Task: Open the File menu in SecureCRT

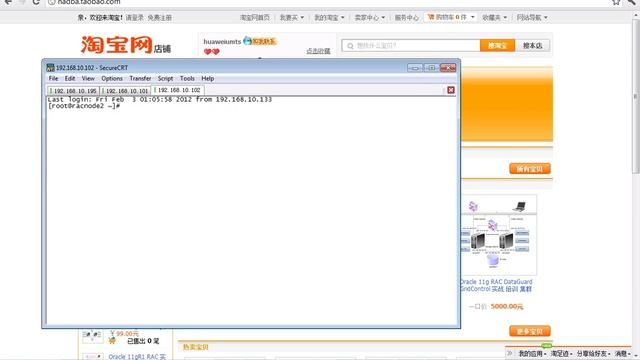Action: (53, 78)
